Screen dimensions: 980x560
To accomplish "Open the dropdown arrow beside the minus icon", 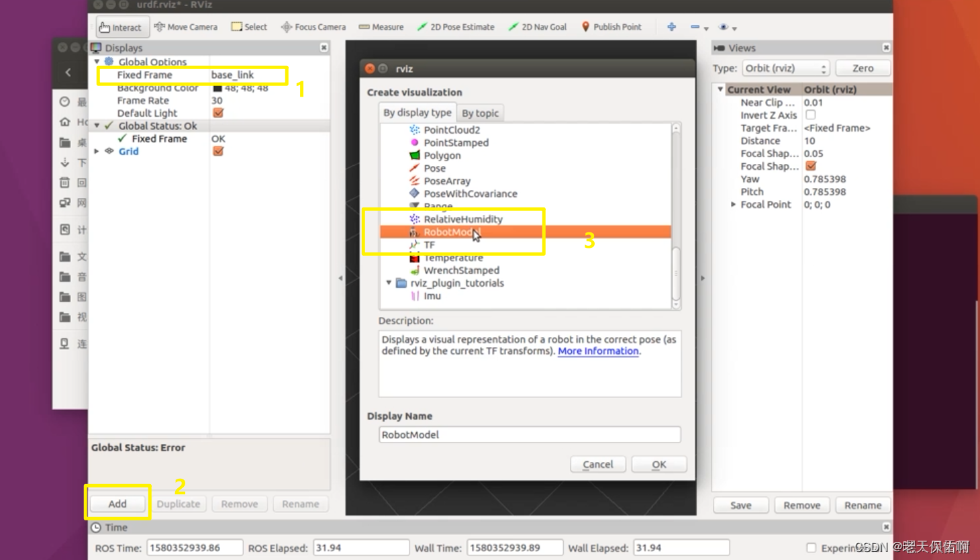I will pyautogui.click(x=706, y=28).
